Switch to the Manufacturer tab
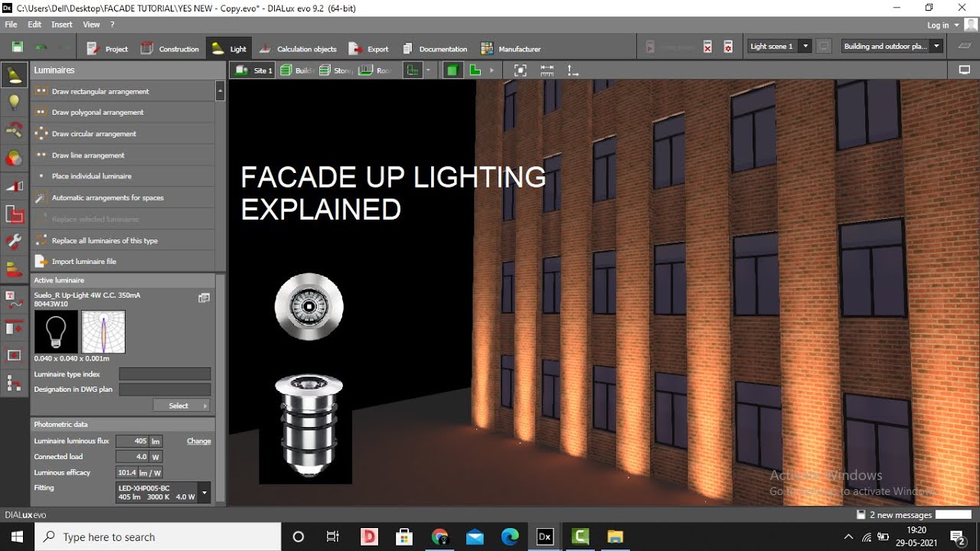This screenshot has width=980, height=551. tap(510, 48)
